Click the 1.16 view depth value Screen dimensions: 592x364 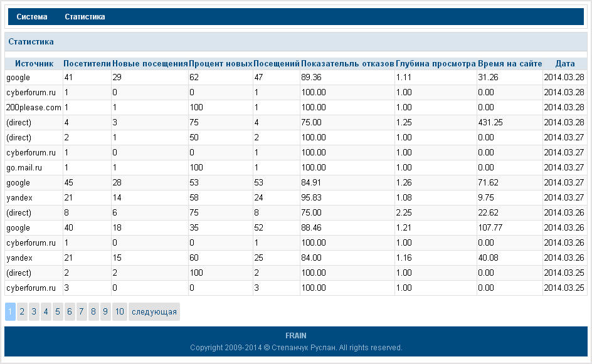point(404,258)
